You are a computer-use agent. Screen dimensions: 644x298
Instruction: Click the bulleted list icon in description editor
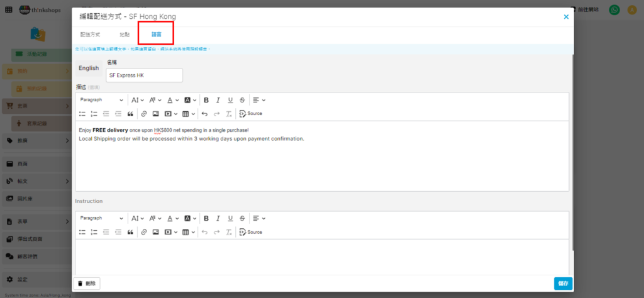coord(82,114)
